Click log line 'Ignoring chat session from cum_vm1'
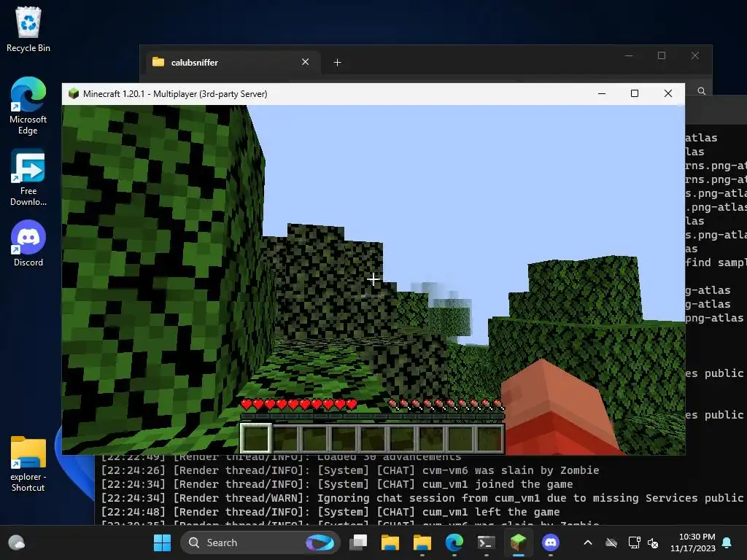This screenshot has height=560, width=747. 424,498
